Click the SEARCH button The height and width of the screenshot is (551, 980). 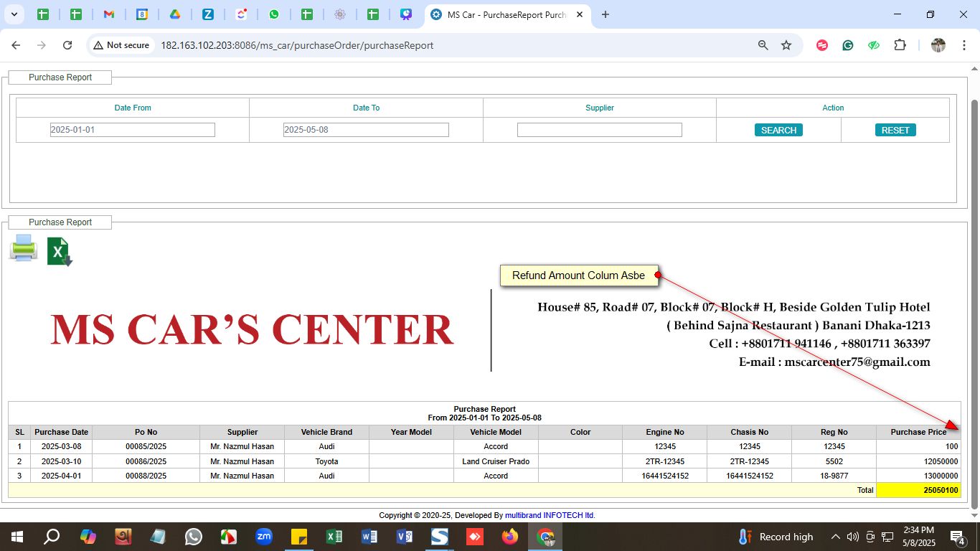(x=778, y=130)
